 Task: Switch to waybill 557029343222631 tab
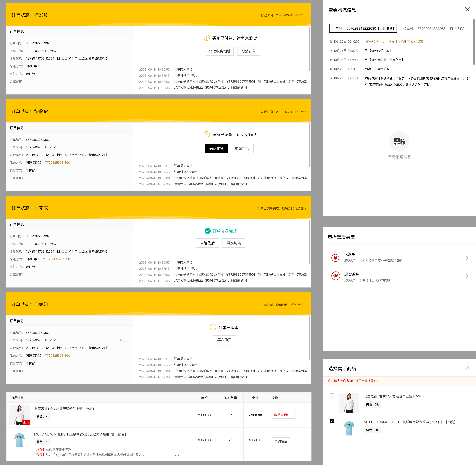434,29
